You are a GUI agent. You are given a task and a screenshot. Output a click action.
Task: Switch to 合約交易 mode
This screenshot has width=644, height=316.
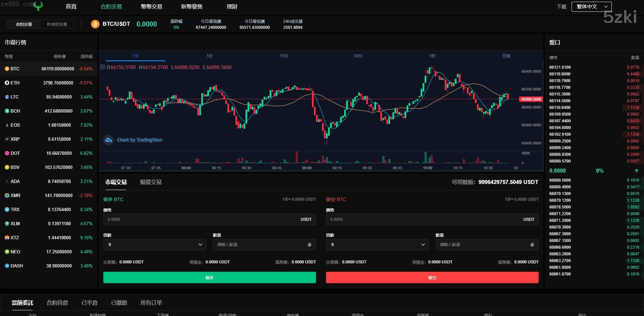click(x=24, y=24)
